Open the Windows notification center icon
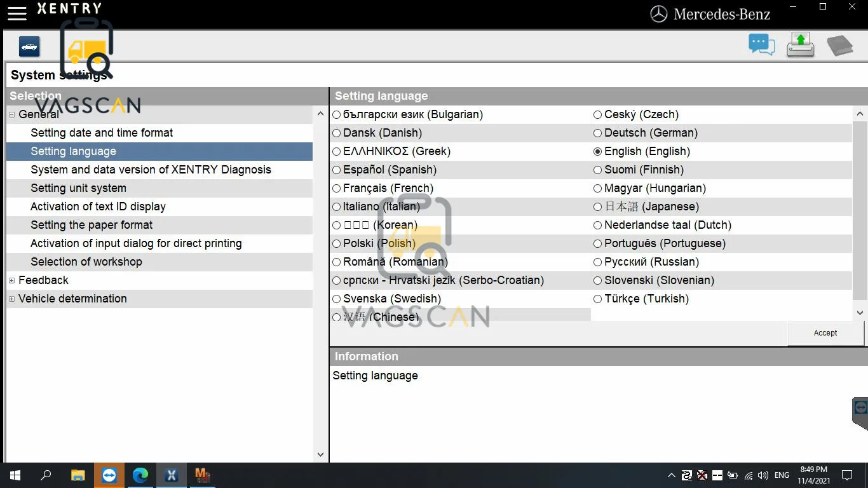Screen dimensions: 868x488 [847, 475]
